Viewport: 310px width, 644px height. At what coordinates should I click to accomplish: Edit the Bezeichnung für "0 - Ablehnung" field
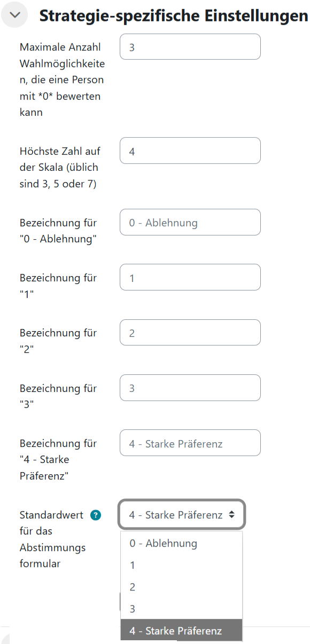[190, 222]
